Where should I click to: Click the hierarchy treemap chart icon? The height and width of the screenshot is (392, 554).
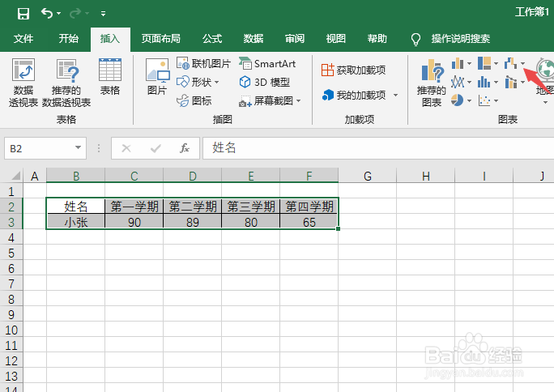coord(484,63)
